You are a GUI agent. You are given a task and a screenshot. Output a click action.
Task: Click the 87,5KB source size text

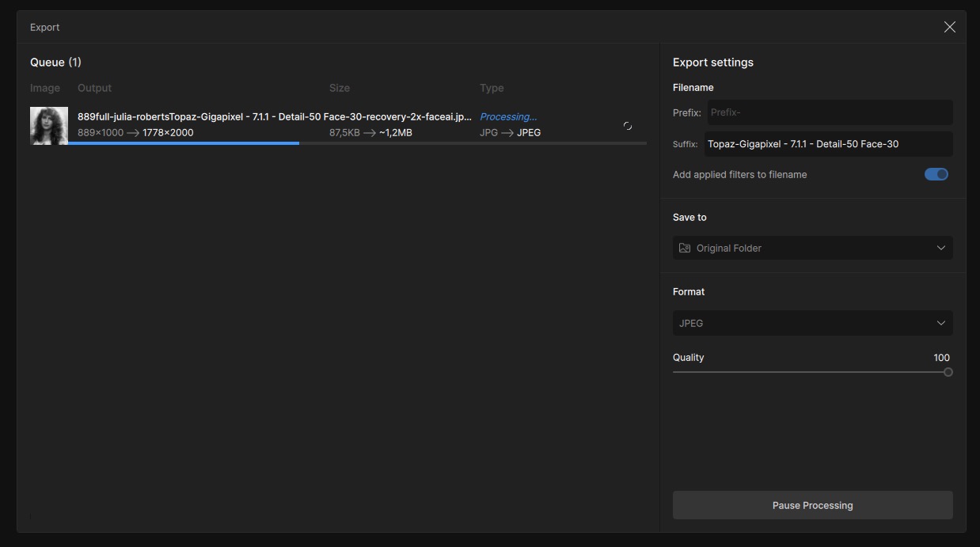coord(344,132)
